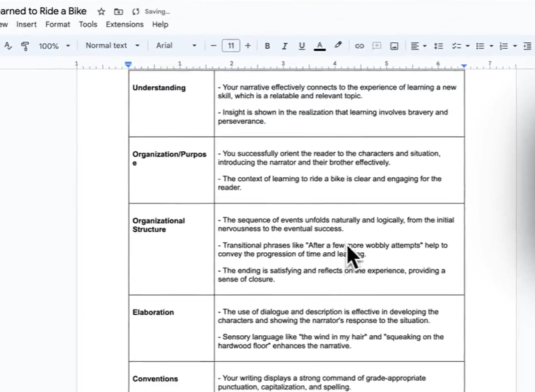Decrease font size with minus button

pyautogui.click(x=213, y=45)
